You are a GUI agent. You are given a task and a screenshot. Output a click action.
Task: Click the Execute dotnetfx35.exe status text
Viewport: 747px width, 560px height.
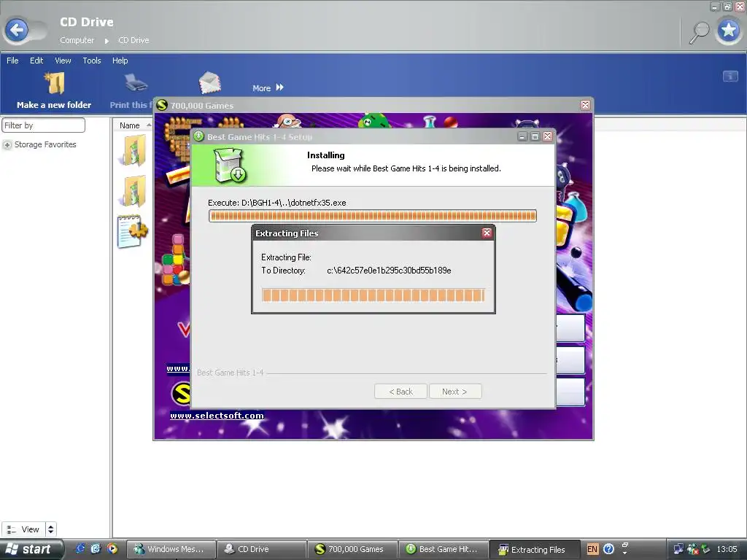[x=276, y=203]
